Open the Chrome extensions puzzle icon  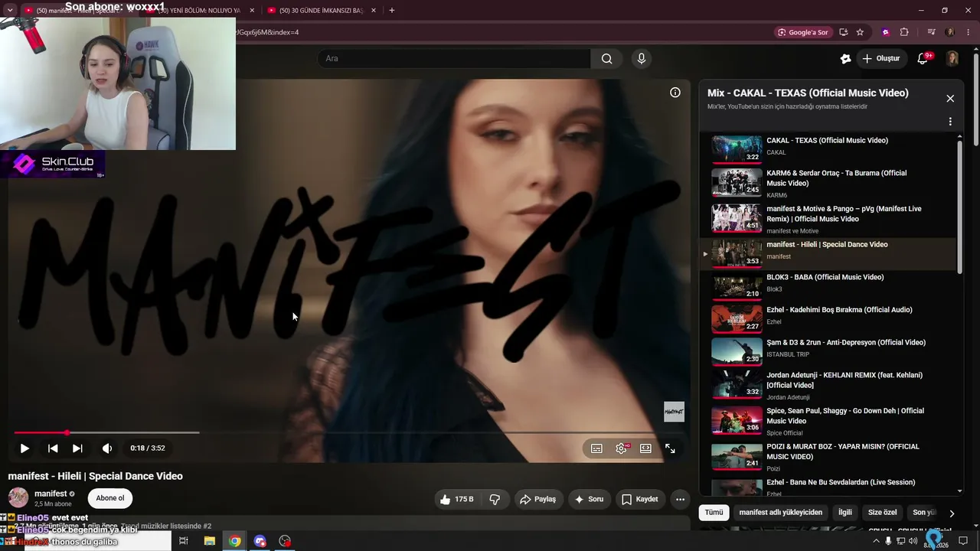[904, 32]
